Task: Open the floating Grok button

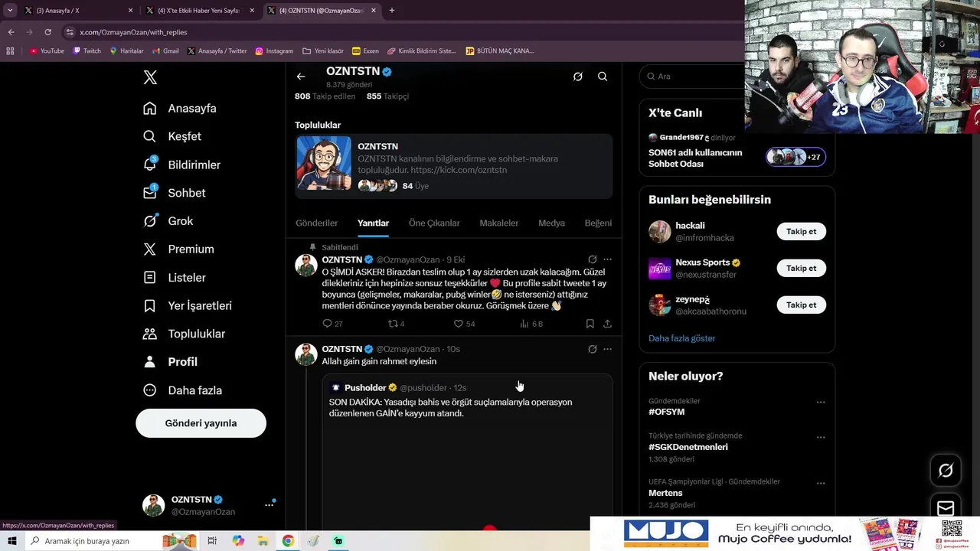Action: click(x=946, y=471)
